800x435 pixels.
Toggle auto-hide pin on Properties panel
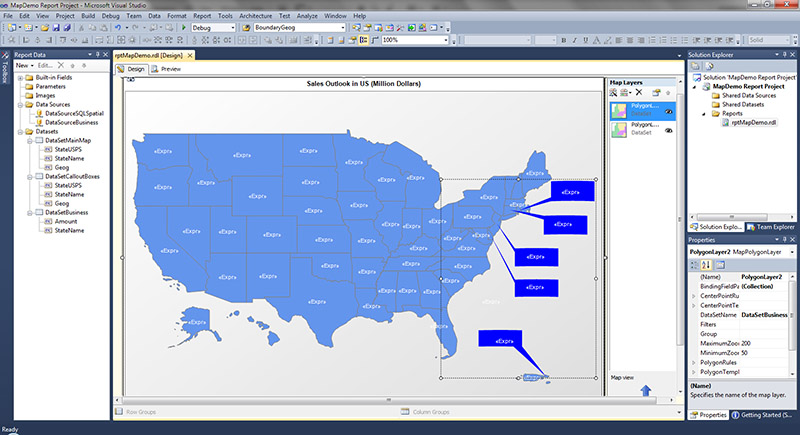[785, 240]
